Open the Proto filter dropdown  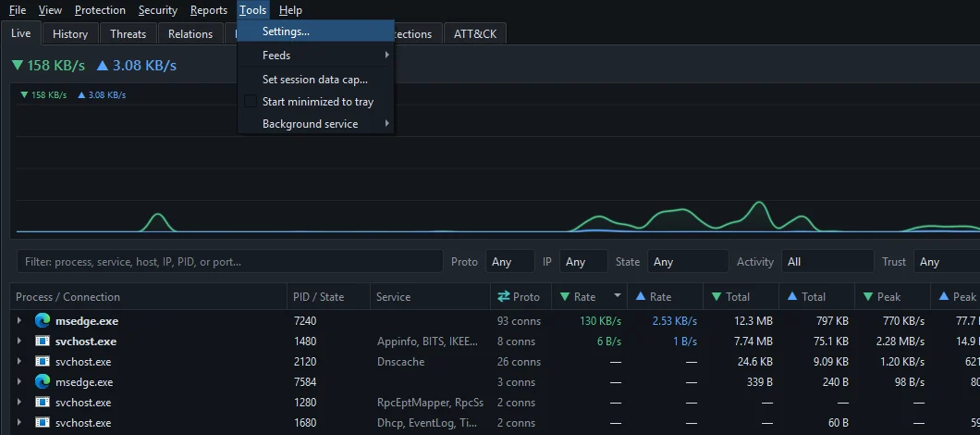pyautogui.click(x=510, y=262)
